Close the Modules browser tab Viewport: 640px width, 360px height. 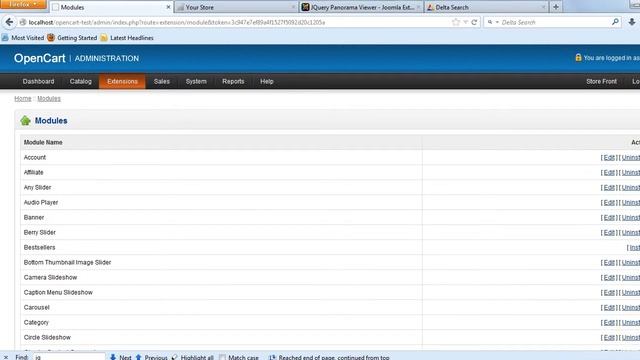pos(168,7)
